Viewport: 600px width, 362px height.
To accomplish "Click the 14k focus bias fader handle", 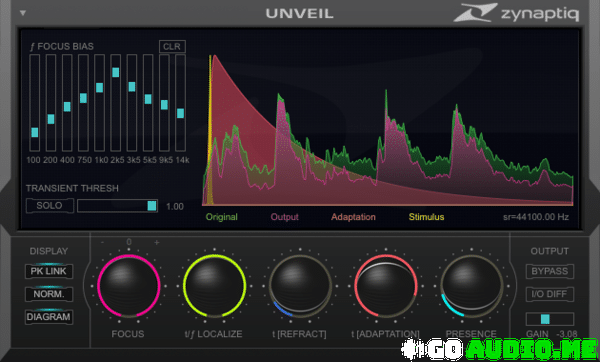I will click(181, 113).
